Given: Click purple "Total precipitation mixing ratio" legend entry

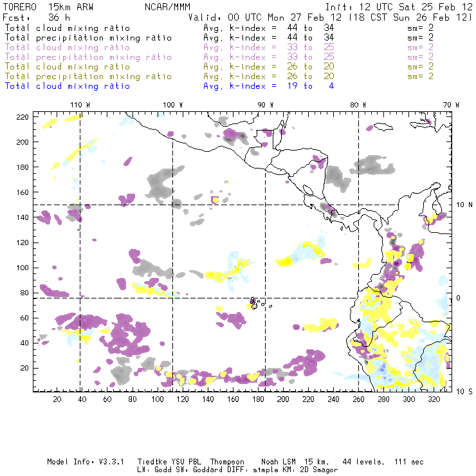Looking at the screenshot, I should [88, 57].
